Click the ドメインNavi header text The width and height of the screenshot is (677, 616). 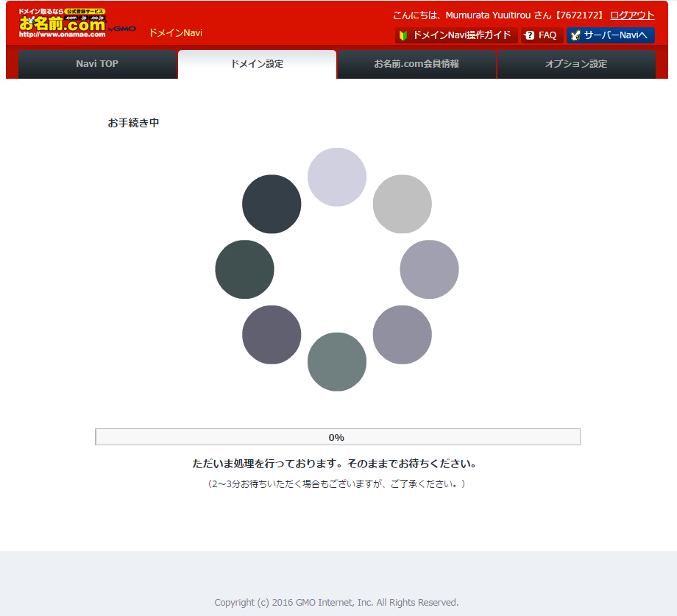point(175,33)
